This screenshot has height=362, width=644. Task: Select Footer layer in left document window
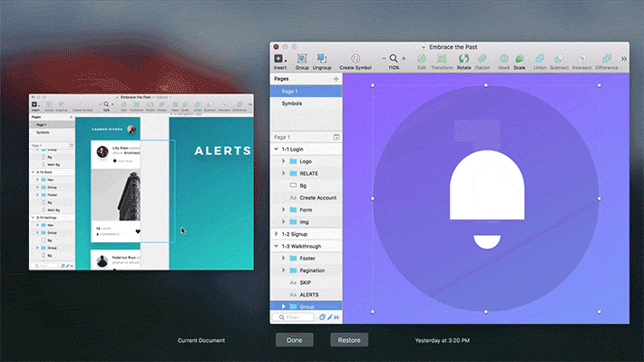click(53, 195)
